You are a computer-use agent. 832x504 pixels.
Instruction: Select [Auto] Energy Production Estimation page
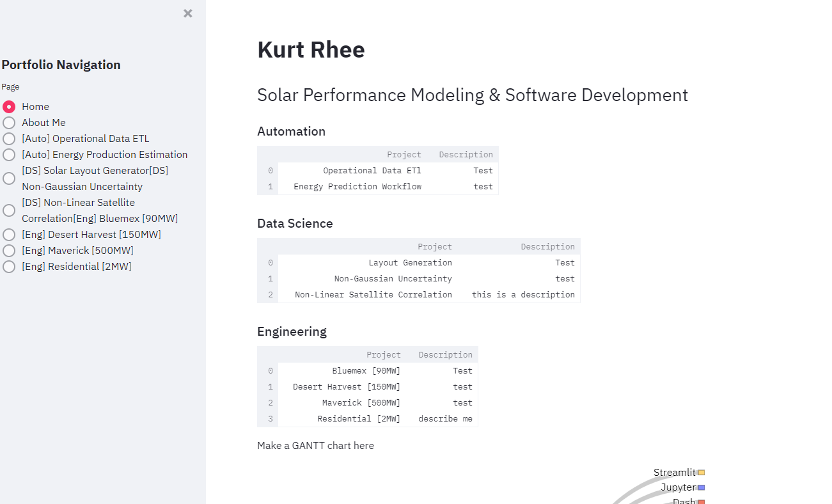pyautogui.click(x=9, y=154)
